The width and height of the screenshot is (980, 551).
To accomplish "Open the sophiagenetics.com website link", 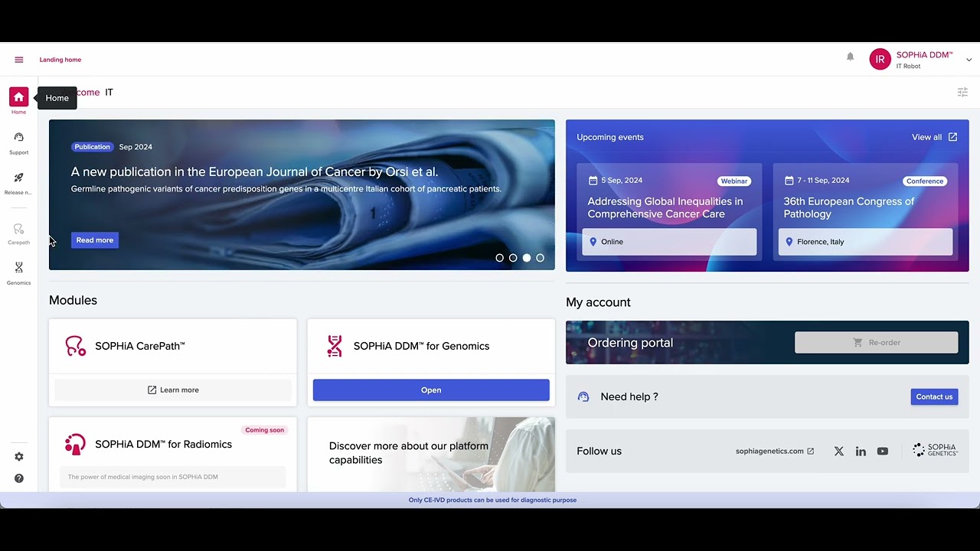I will tap(774, 452).
